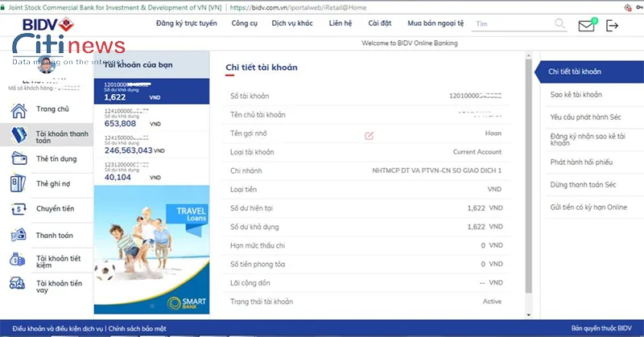
Task: Open Yêu cầu phát hành Séc
Action: coord(586,117)
